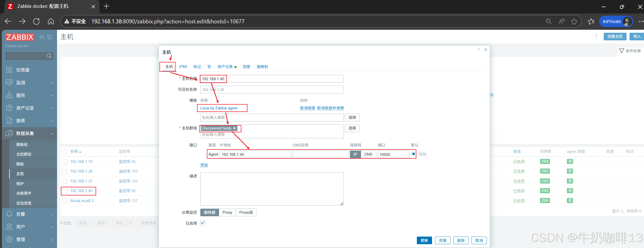The height and width of the screenshot is (248, 644).
Task: Close the host dialog with X icon
Action: coord(486,49)
